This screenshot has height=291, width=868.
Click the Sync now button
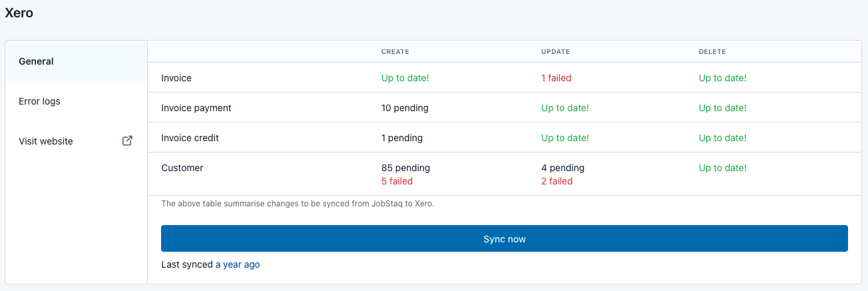tap(505, 238)
